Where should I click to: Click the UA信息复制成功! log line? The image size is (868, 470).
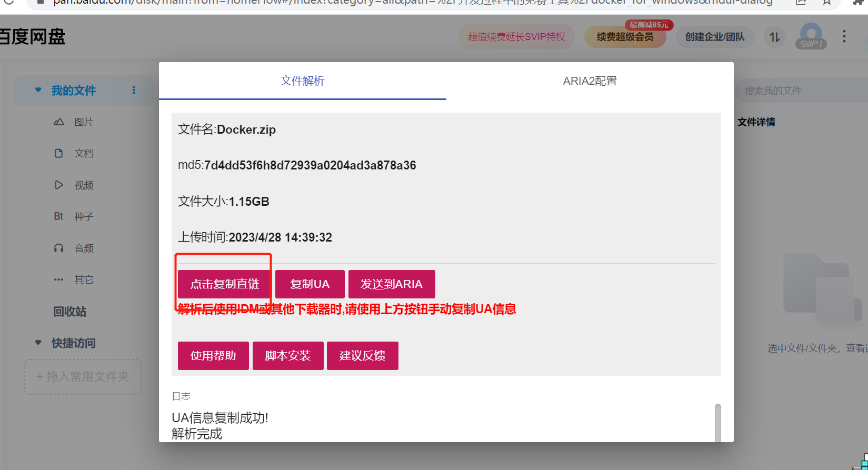tap(220, 418)
